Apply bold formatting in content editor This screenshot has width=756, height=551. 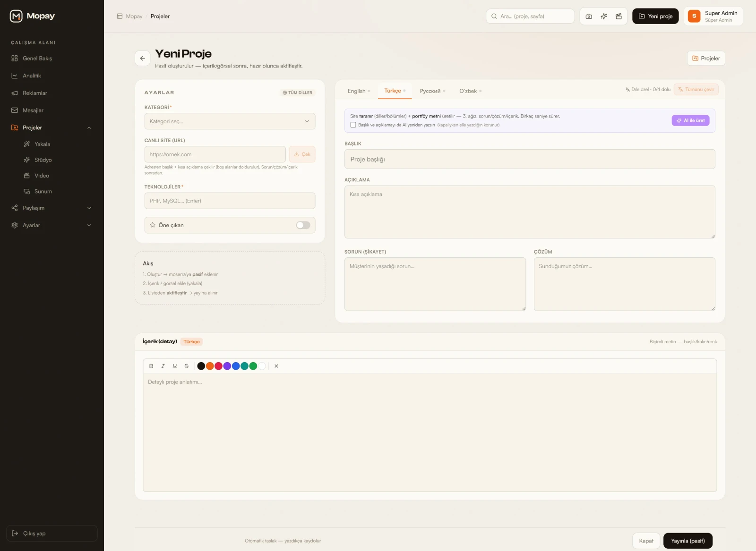click(151, 366)
